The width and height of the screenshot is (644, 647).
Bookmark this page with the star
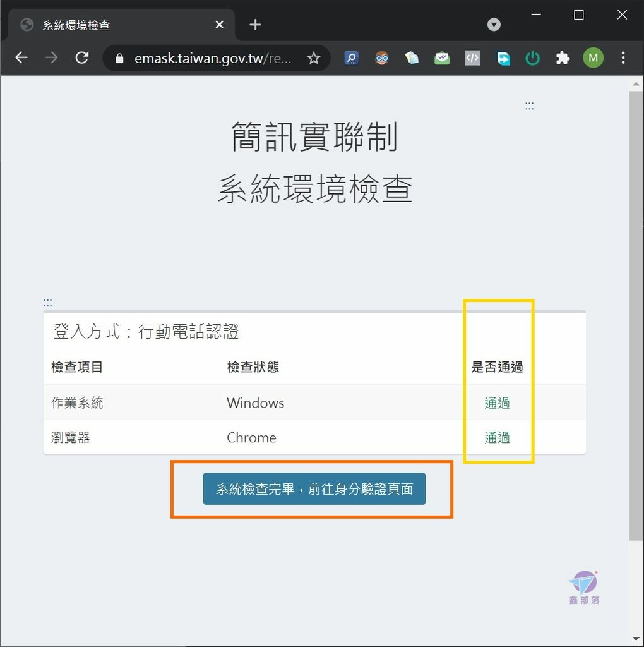[314, 58]
